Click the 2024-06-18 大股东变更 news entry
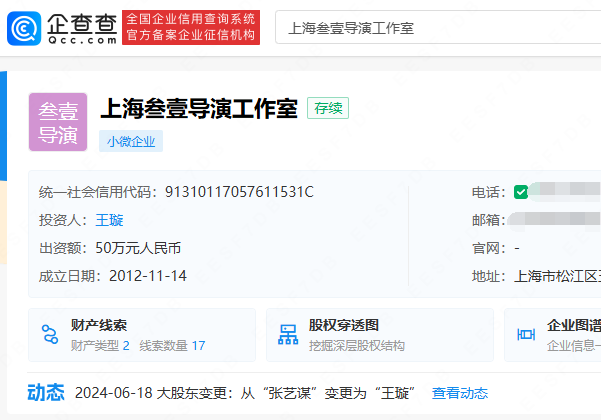 coord(245,393)
